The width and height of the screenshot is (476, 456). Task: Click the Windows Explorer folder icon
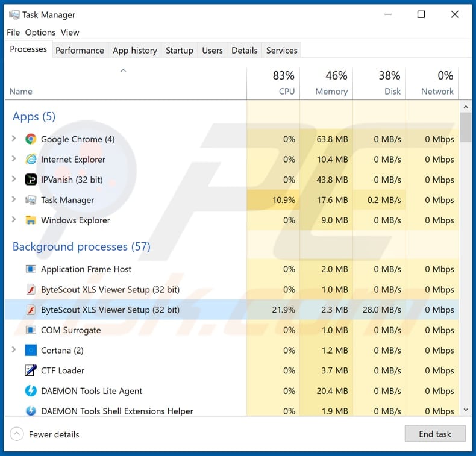coord(31,220)
